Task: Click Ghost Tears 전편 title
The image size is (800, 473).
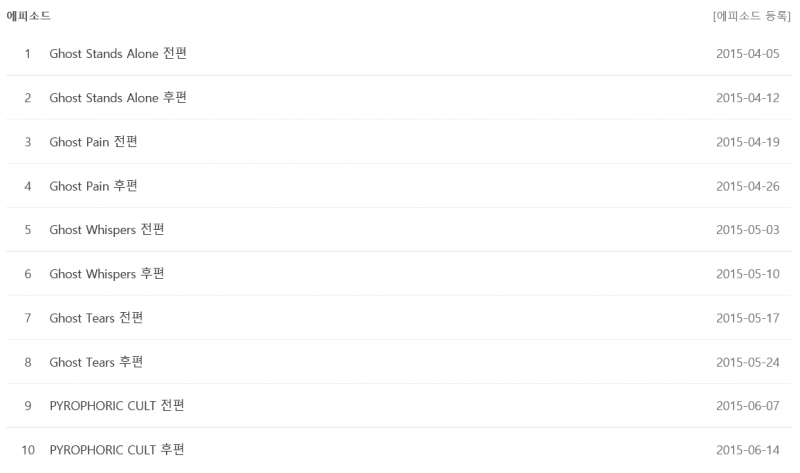Action: point(96,318)
